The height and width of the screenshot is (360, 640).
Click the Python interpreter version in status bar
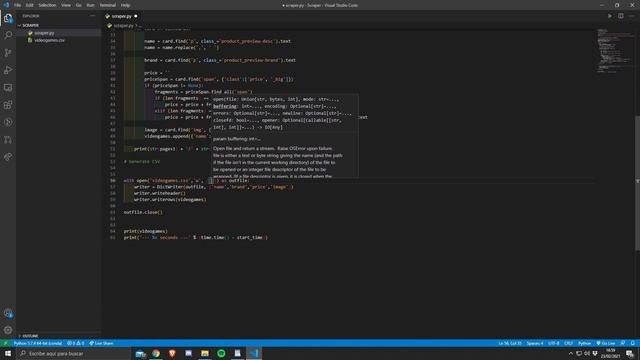pyautogui.click(x=38, y=343)
